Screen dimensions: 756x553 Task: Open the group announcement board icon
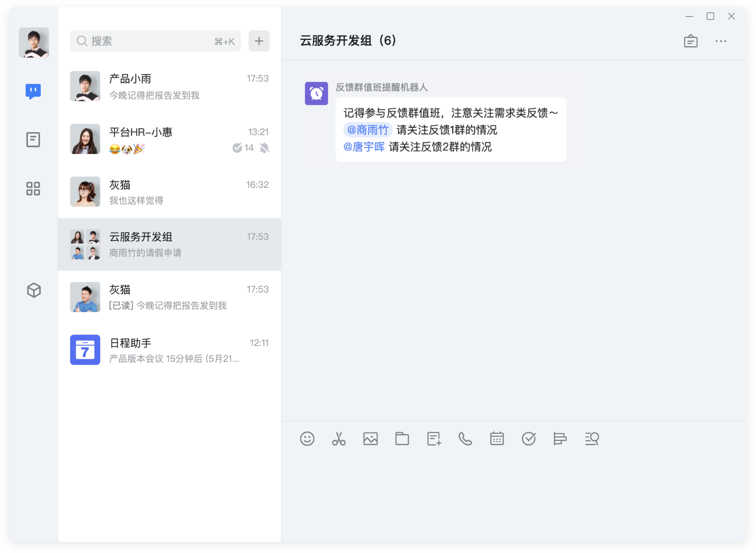point(691,41)
